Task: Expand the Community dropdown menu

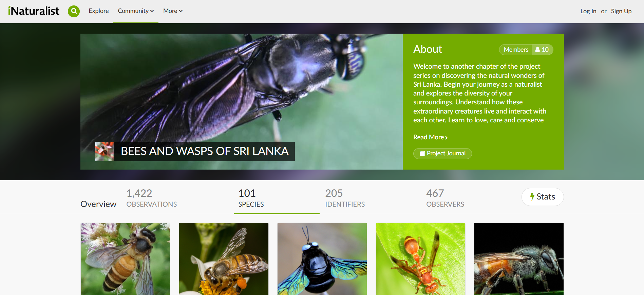Action: coord(136,11)
